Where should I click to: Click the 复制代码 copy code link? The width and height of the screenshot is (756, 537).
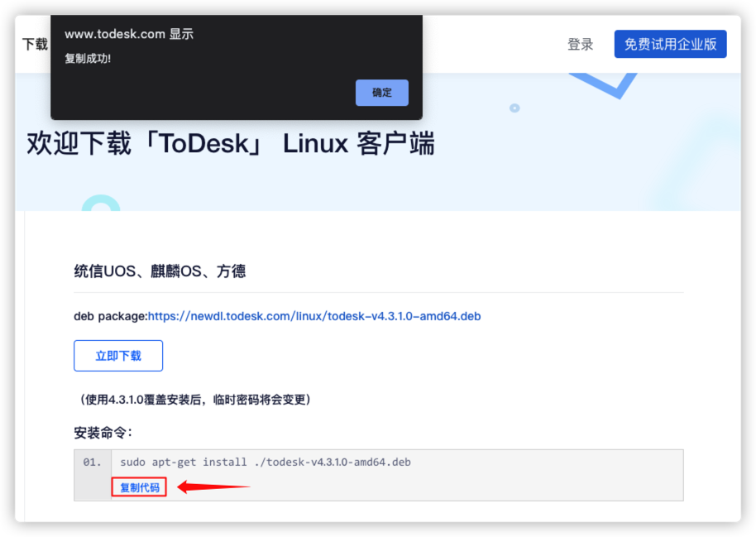[139, 487]
